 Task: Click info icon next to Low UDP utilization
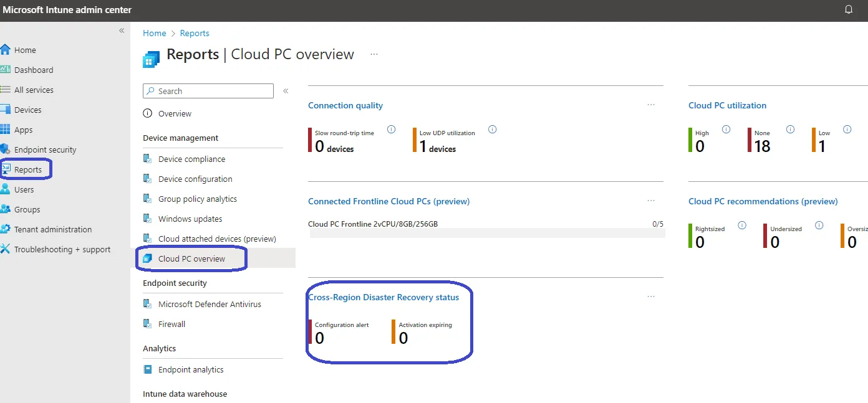[x=492, y=130]
